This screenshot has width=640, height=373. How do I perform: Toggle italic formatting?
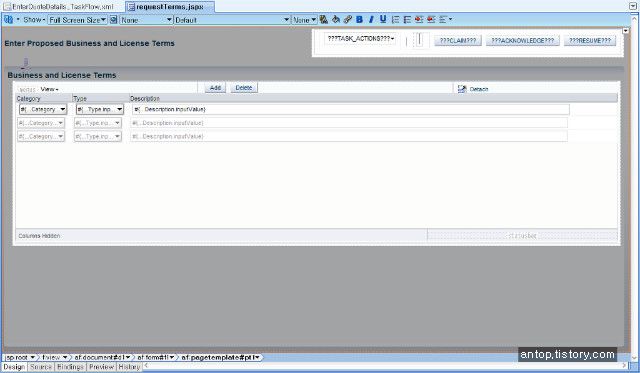click(x=371, y=19)
